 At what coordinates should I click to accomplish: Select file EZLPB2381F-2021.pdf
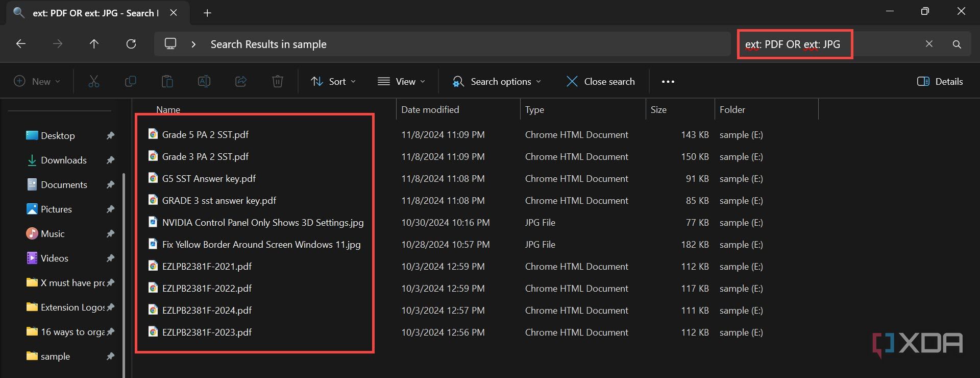pos(207,266)
